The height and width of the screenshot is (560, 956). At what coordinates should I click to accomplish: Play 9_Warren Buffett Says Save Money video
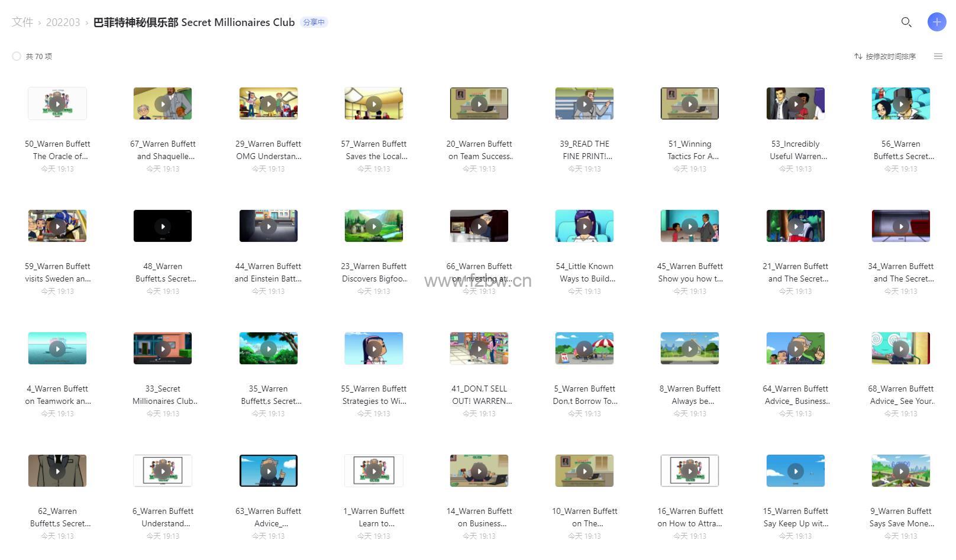(901, 471)
